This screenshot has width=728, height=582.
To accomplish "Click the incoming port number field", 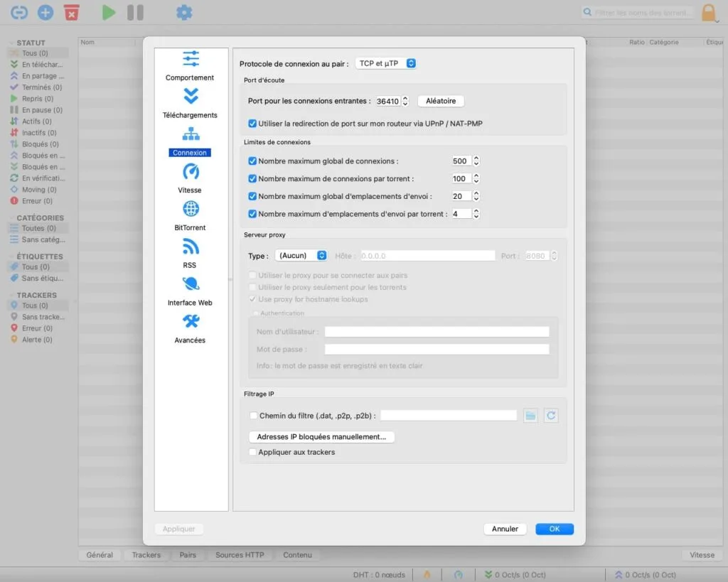I will (x=387, y=101).
